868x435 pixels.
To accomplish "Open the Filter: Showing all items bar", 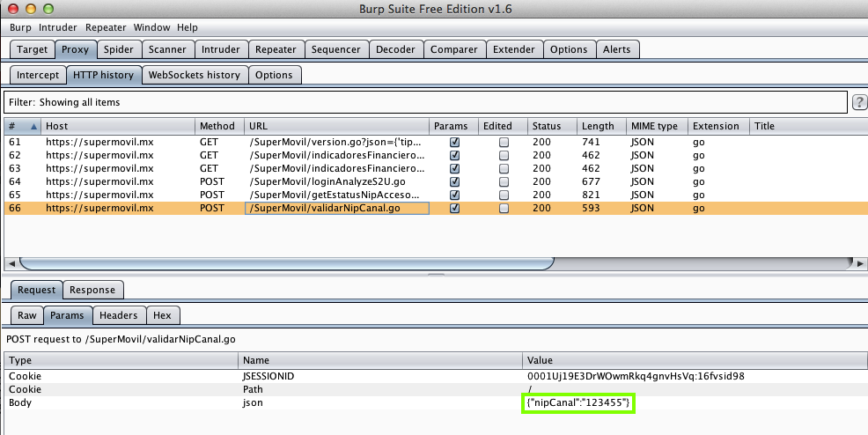I will pyautogui.click(x=424, y=102).
